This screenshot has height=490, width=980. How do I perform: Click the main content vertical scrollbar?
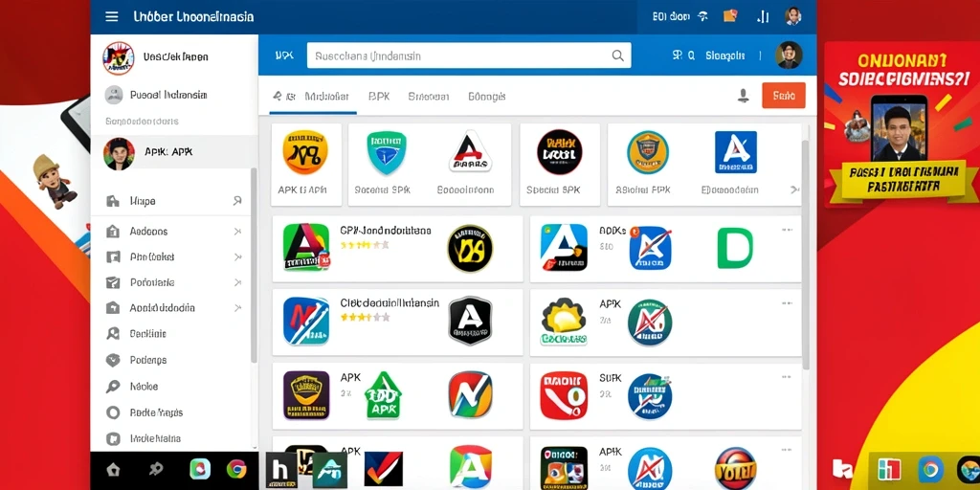click(x=806, y=255)
